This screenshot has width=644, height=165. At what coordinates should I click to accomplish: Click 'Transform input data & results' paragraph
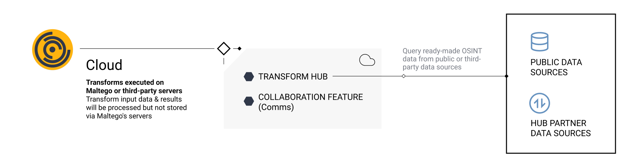[x=136, y=108]
